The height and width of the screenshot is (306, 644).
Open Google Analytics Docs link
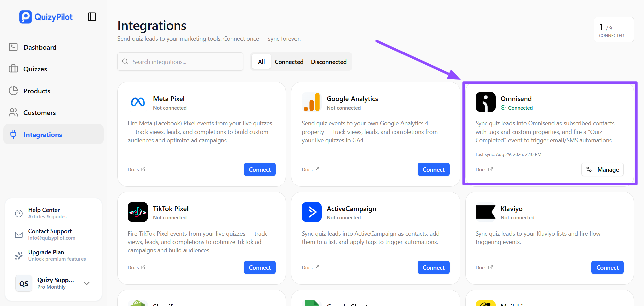click(x=310, y=169)
